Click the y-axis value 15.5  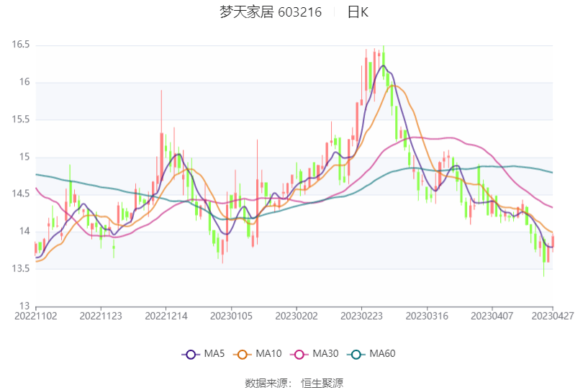[x=21, y=119]
